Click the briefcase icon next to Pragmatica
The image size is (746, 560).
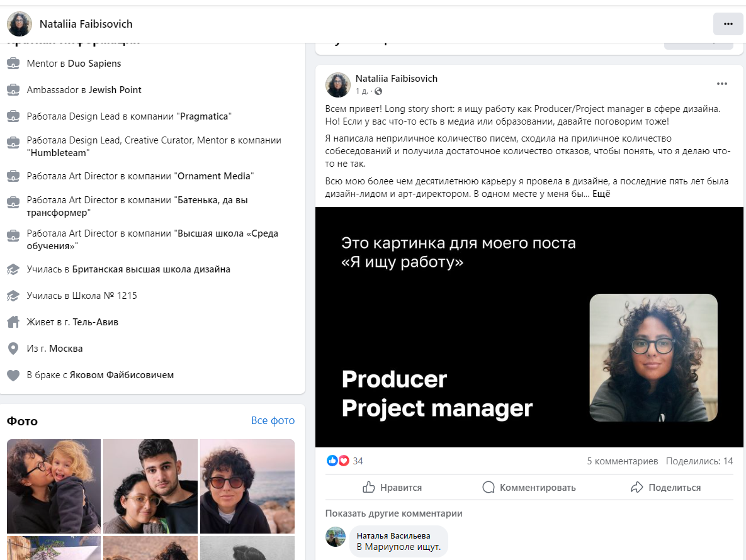(x=13, y=116)
